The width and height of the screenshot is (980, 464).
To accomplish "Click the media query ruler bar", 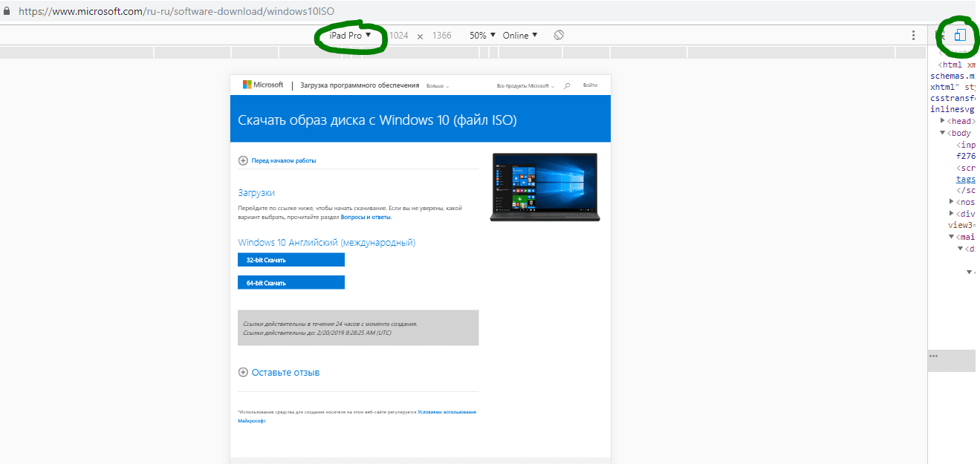I will coord(464,52).
